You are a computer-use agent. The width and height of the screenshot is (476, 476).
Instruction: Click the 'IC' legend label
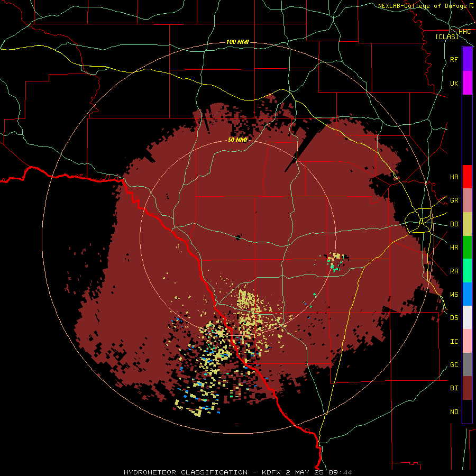(454, 342)
